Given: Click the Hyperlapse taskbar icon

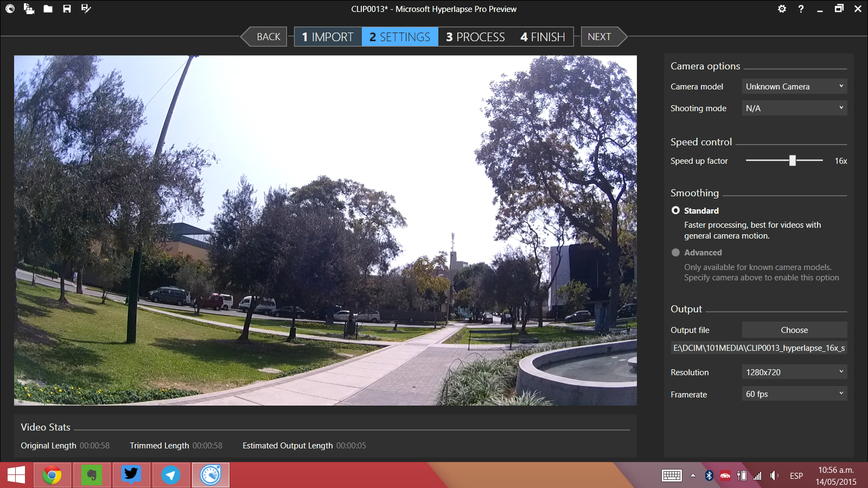Looking at the screenshot, I should pyautogui.click(x=210, y=476).
